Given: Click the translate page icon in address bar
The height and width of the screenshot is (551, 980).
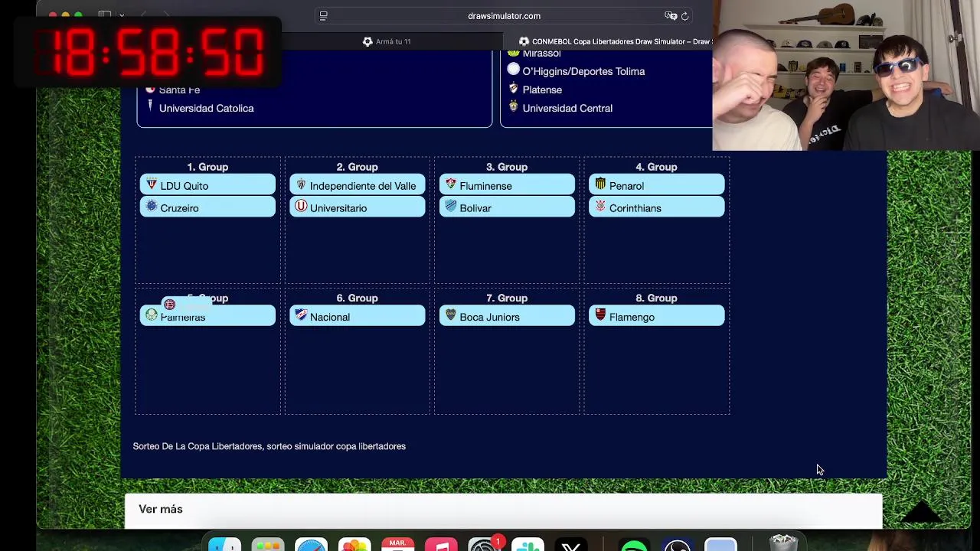Looking at the screenshot, I should point(671,16).
